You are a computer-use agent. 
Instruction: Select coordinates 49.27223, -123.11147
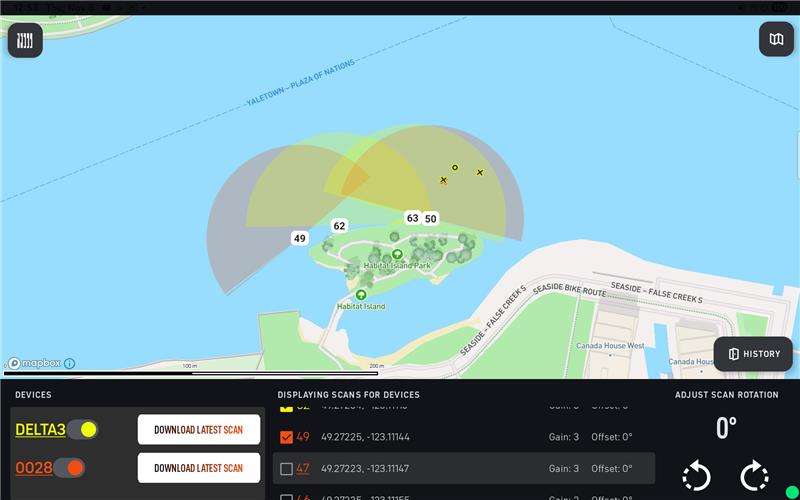coord(365,468)
